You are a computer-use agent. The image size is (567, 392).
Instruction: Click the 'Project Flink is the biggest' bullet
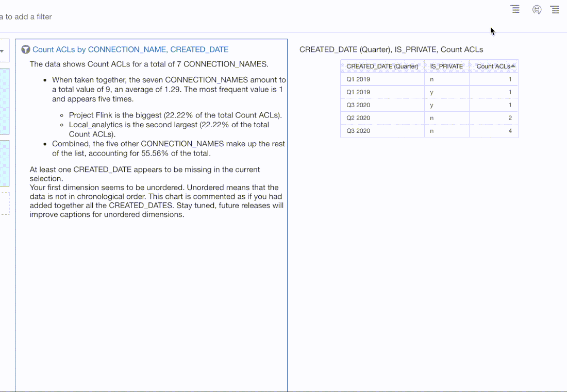[x=175, y=115]
